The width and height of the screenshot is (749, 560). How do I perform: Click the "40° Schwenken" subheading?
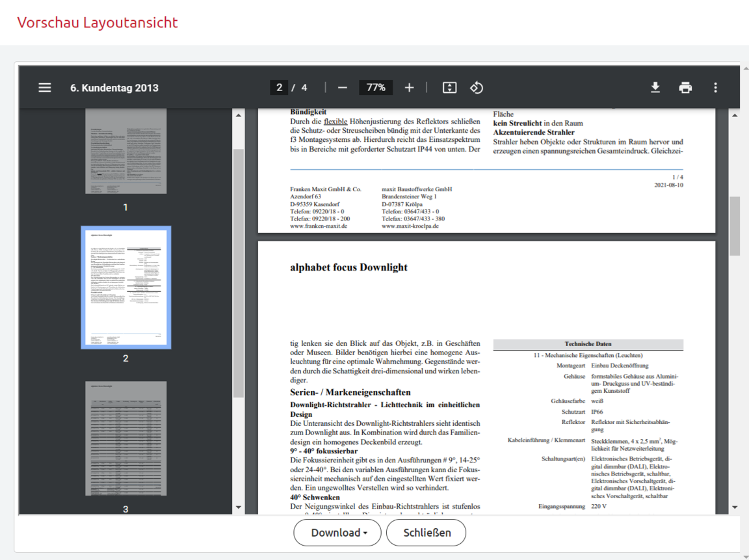tap(315, 498)
